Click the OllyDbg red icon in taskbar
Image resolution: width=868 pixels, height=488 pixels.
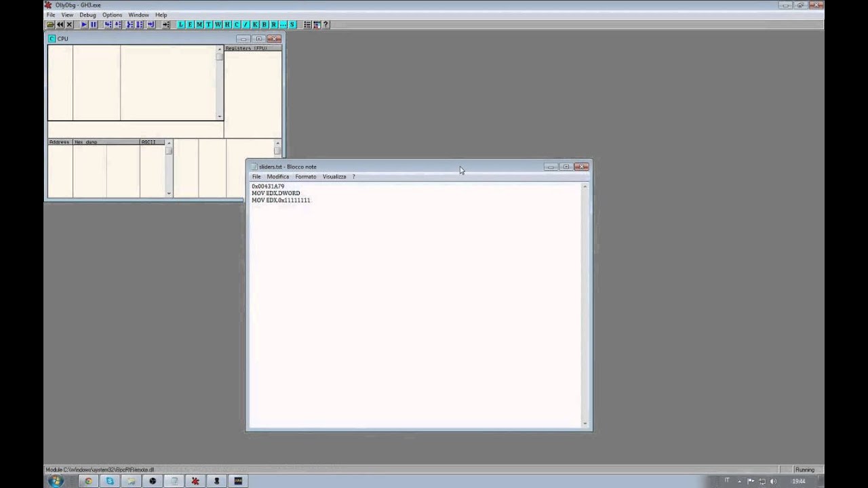[195, 481]
